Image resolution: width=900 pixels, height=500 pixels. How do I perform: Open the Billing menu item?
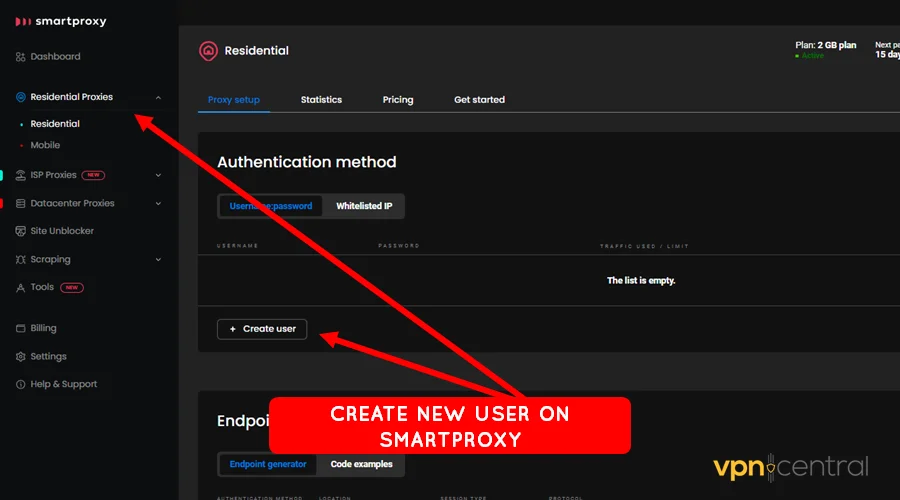(43, 328)
